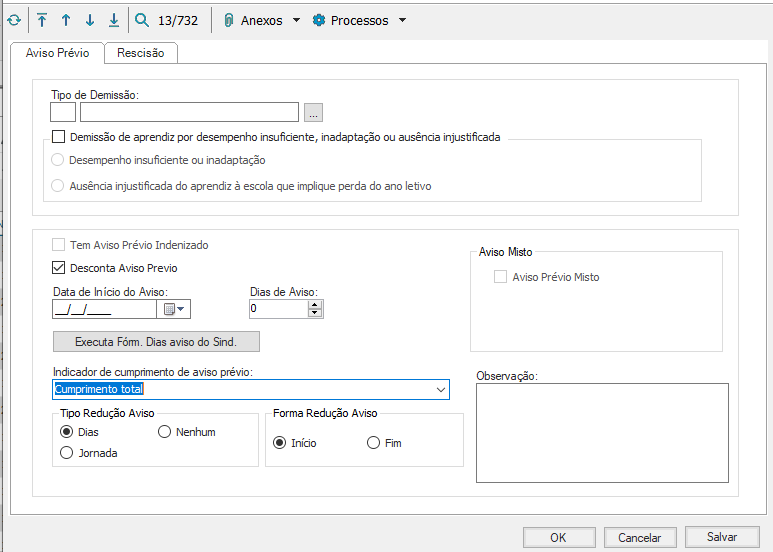
Task: Click the magnifier search icon
Action: [142, 20]
